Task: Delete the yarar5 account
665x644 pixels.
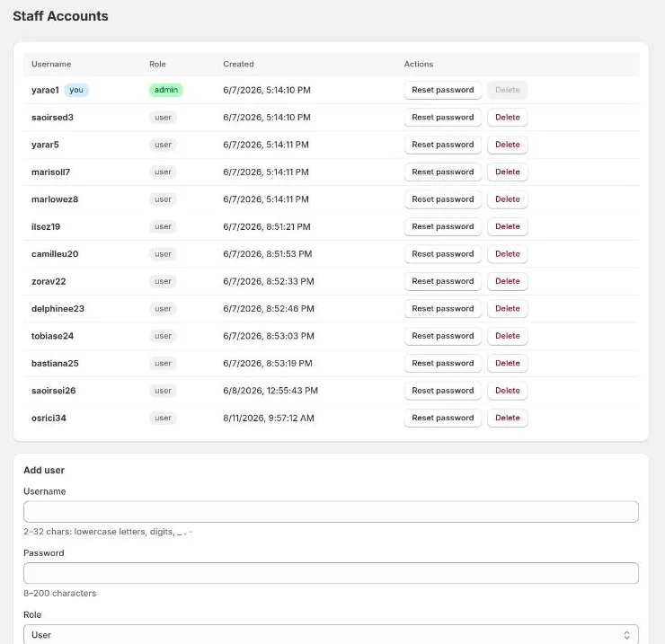Action: point(507,145)
